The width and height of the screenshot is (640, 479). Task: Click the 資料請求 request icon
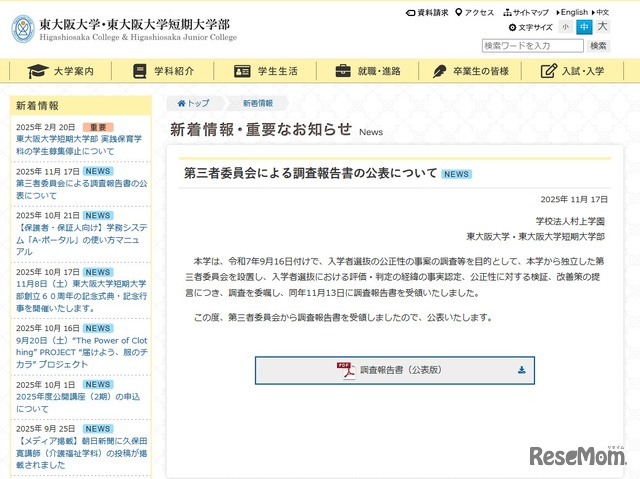click(x=410, y=13)
